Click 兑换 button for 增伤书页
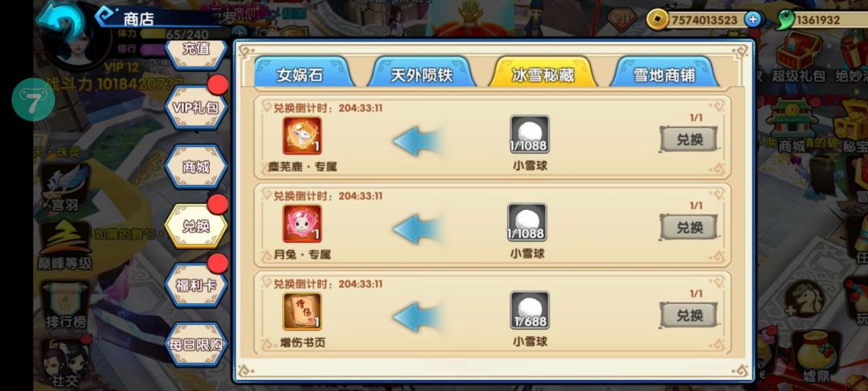The image size is (868, 391). tap(689, 315)
